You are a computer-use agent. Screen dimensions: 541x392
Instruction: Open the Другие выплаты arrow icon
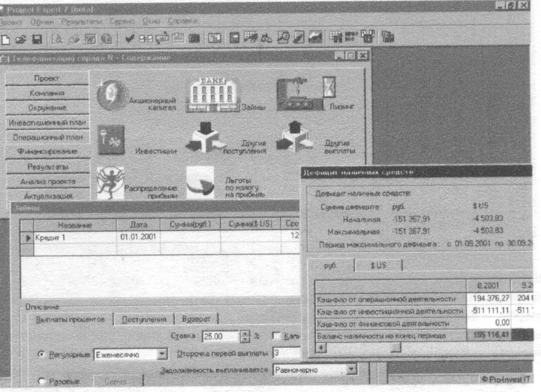[295, 137]
